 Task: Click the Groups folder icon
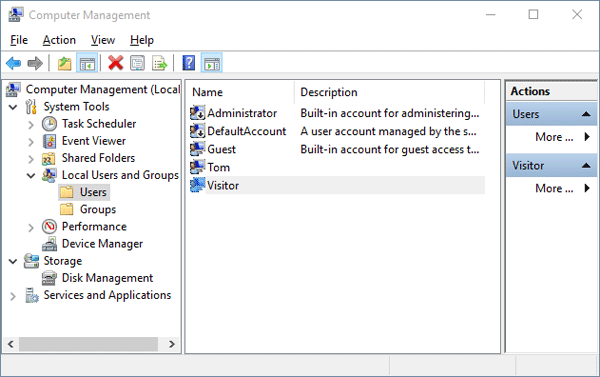[67, 209]
